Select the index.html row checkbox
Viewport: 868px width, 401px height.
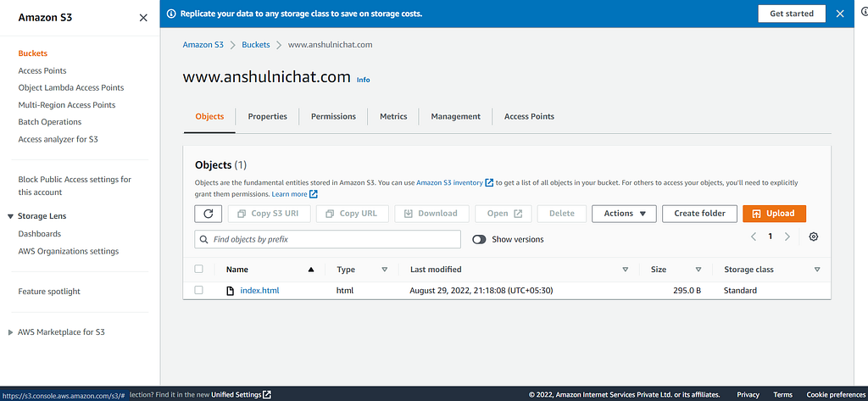coord(198,290)
